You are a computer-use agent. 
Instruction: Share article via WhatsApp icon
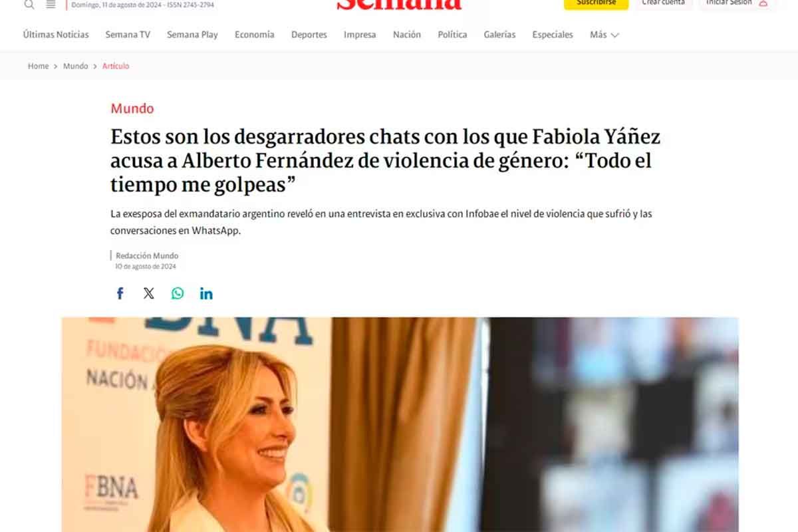tap(178, 293)
